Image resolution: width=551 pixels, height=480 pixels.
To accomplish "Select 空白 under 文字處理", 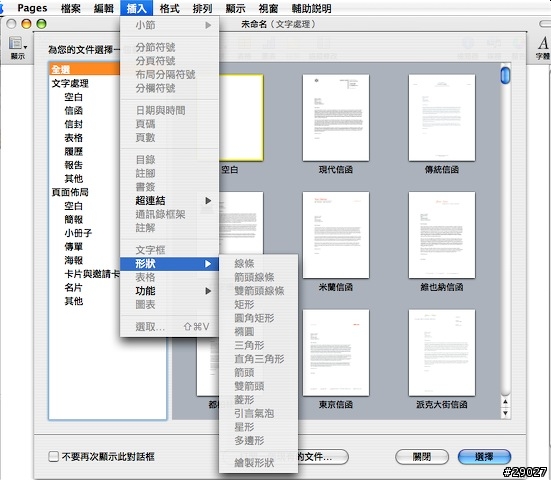I will point(73,97).
